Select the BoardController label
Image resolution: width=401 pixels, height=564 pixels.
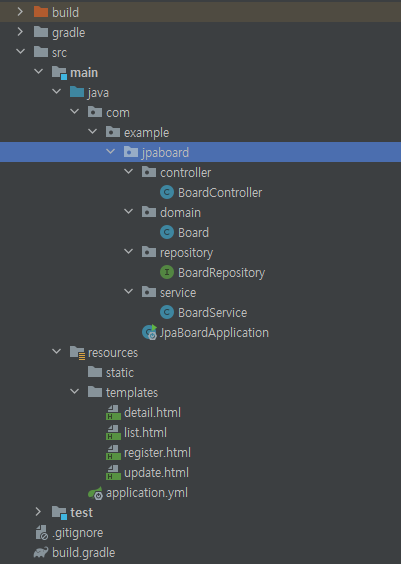point(220,192)
